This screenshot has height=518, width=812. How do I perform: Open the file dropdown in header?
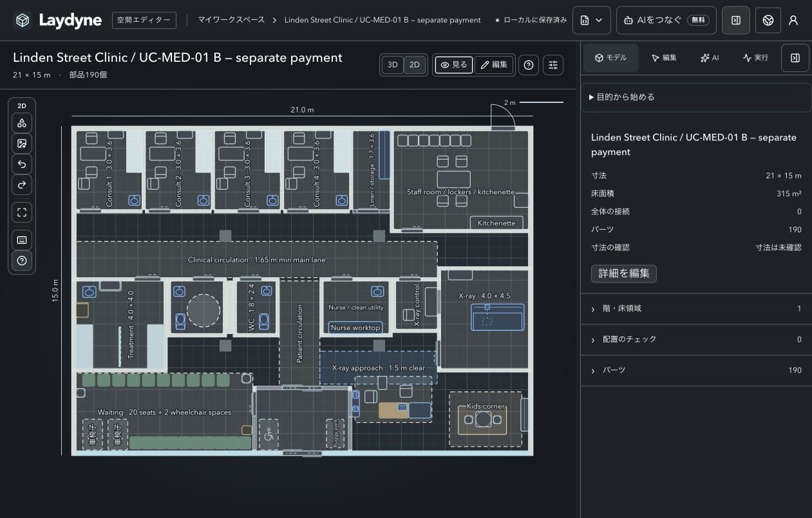click(592, 21)
